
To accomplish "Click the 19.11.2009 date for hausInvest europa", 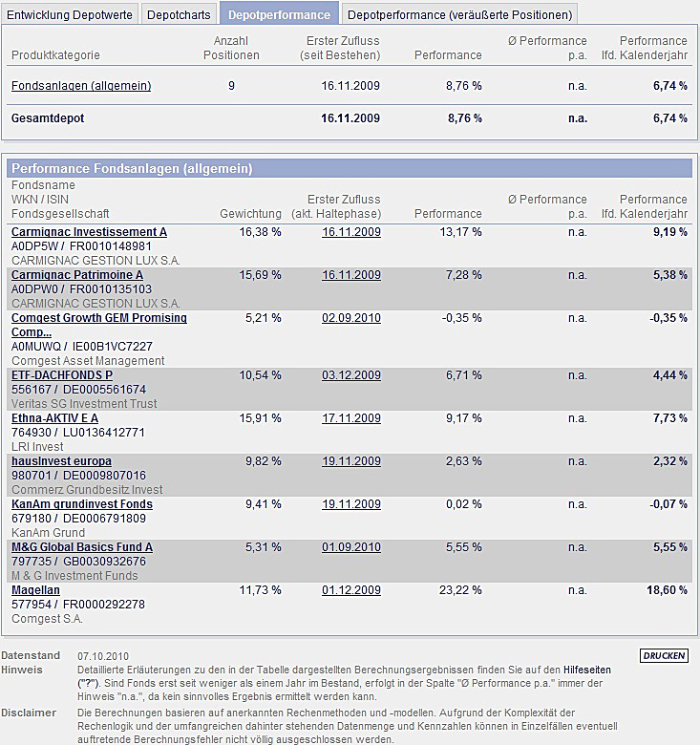I will click(351, 461).
